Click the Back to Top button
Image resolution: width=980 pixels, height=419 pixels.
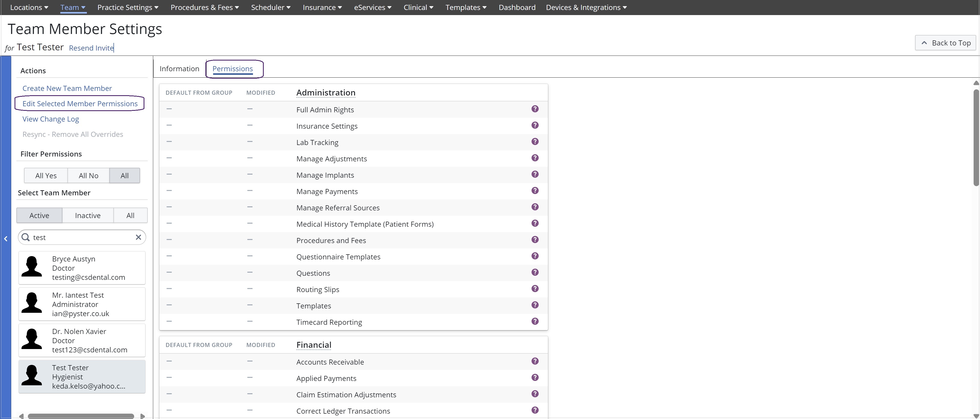[x=946, y=43]
